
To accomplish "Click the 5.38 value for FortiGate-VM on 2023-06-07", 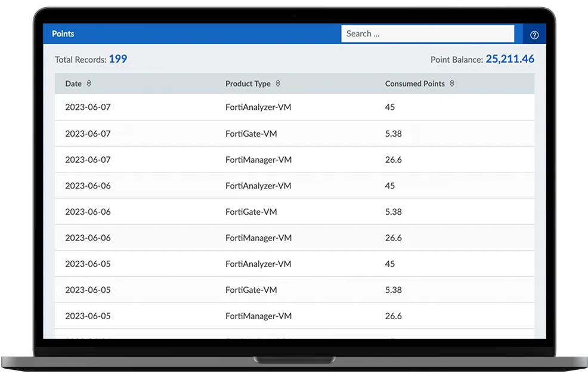I will click(394, 134).
